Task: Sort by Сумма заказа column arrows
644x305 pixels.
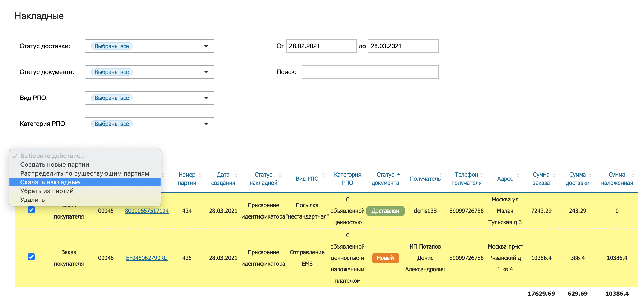Action: 554,175
